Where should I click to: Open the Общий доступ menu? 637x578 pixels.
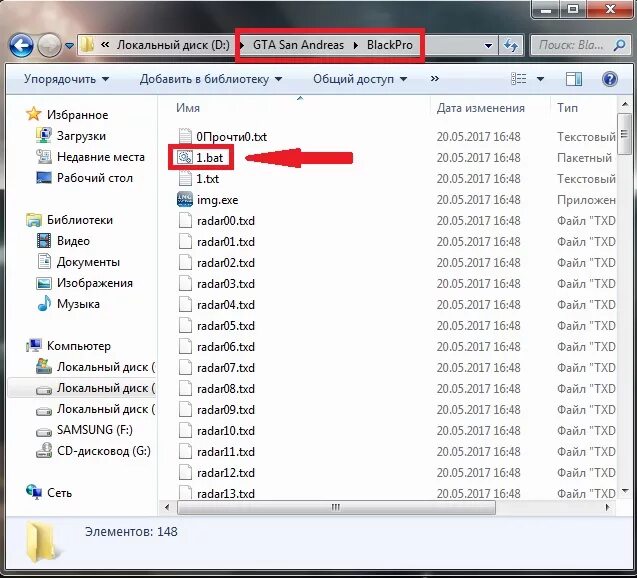(360, 79)
